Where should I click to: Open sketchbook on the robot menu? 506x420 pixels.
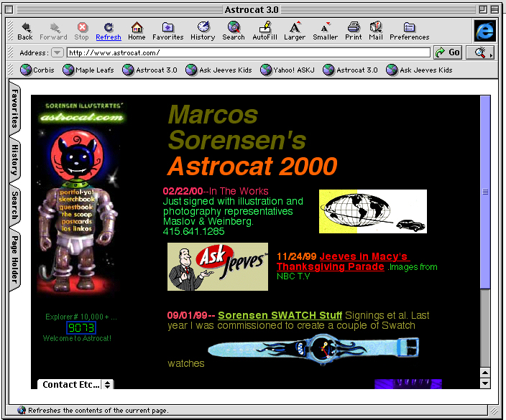click(77, 200)
